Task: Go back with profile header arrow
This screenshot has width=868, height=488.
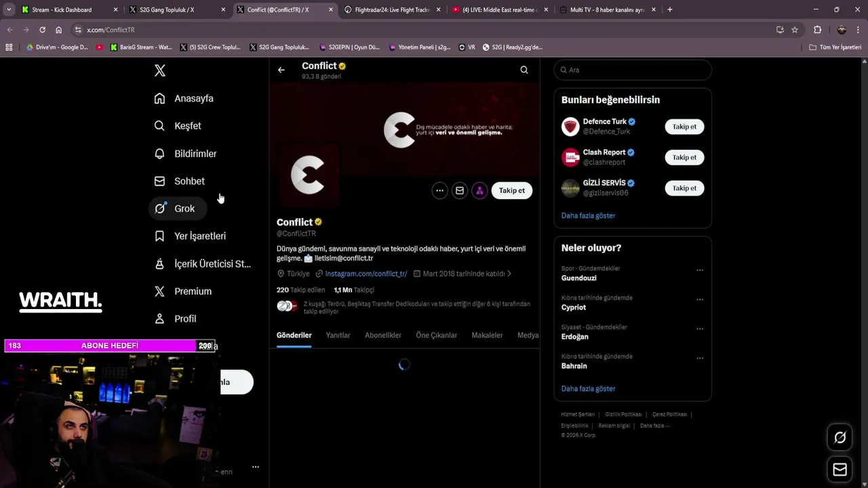Action: [x=281, y=70]
